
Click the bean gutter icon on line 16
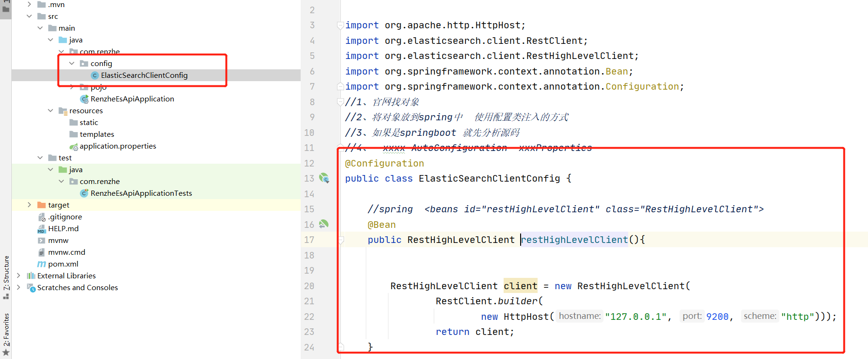pyautogui.click(x=324, y=224)
